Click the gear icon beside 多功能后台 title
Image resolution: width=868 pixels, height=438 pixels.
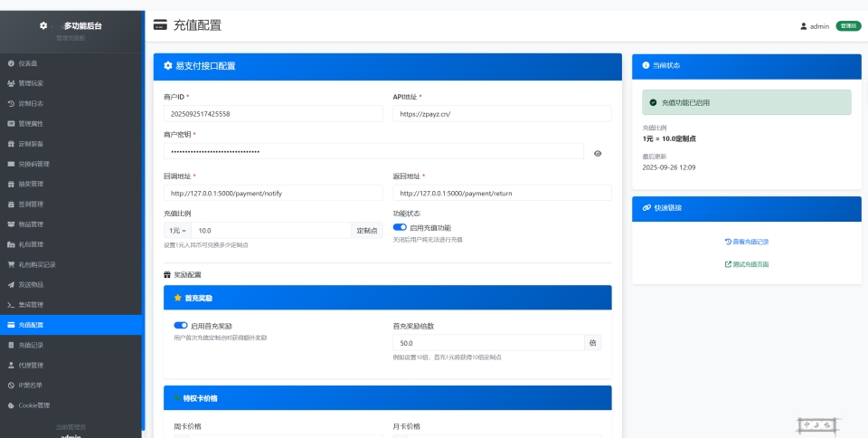coord(43,25)
